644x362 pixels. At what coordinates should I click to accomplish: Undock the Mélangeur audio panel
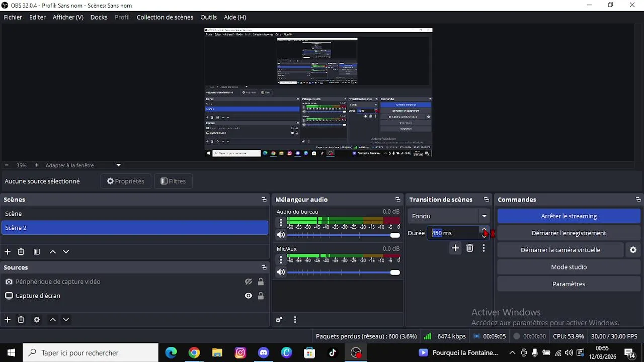point(397,200)
